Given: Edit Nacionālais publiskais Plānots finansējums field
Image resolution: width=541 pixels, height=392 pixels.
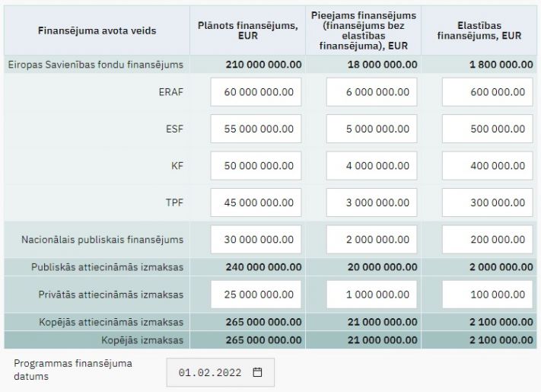Looking at the screenshot, I should 255,240.
